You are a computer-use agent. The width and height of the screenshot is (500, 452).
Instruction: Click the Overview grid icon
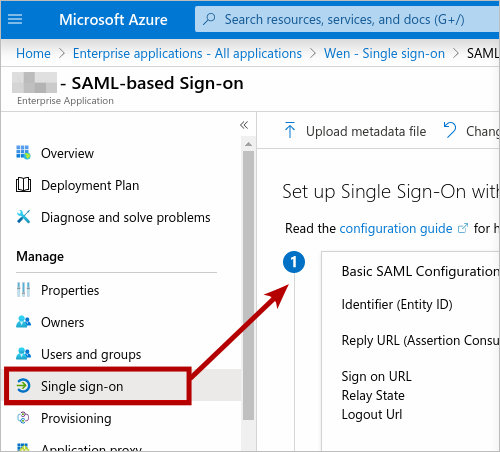(23, 153)
